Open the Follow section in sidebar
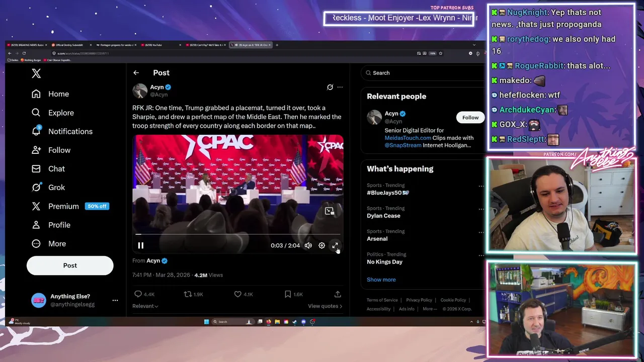Screen dimensions: 644x362 [x=51, y=150]
